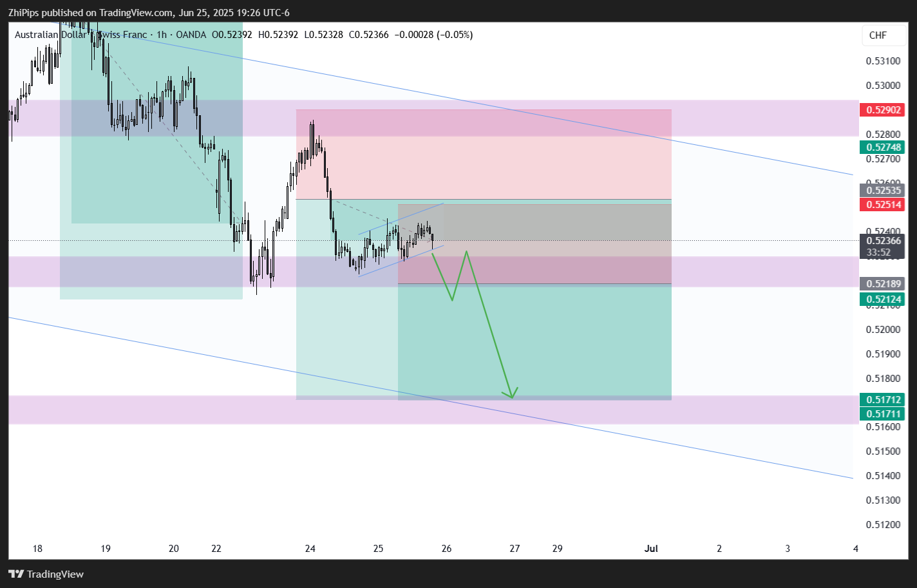Click date 22 on the time axis

(216, 549)
